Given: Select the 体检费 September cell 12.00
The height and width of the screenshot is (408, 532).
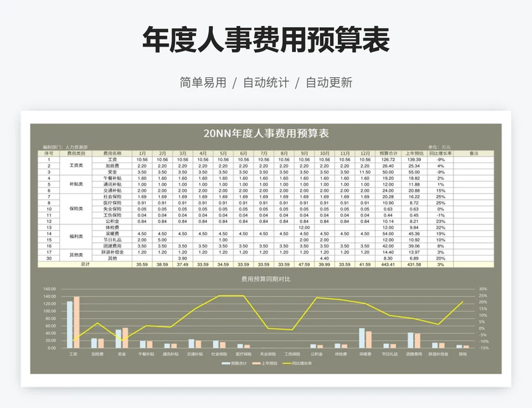Looking at the screenshot, I should tap(304, 228).
